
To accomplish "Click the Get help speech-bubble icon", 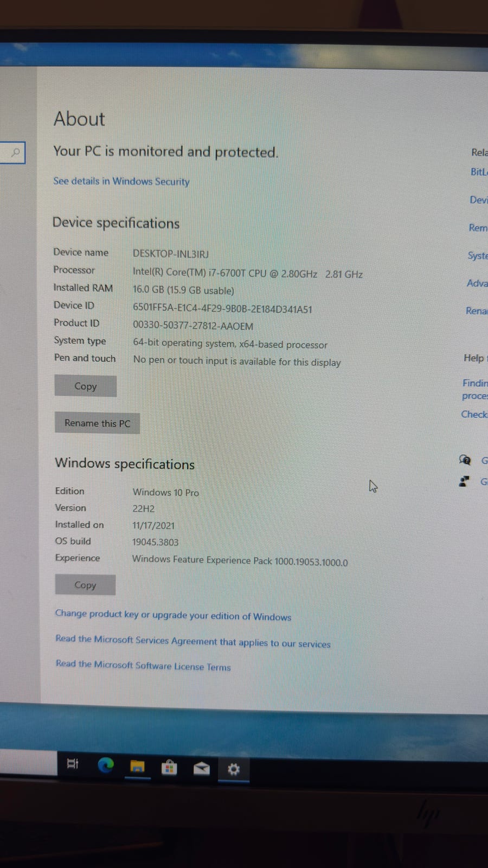I will click(465, 461).
